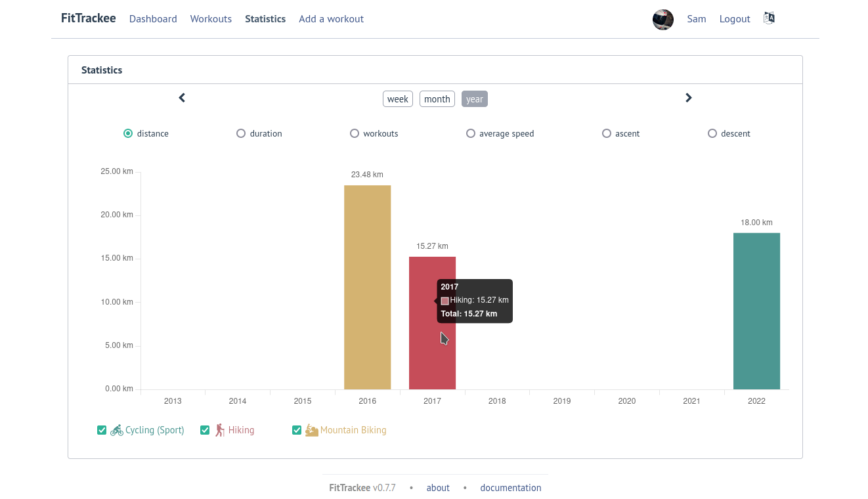Go to Add a workout page
This screenshot has width=868, height=499.
click(x=331, y=19)
